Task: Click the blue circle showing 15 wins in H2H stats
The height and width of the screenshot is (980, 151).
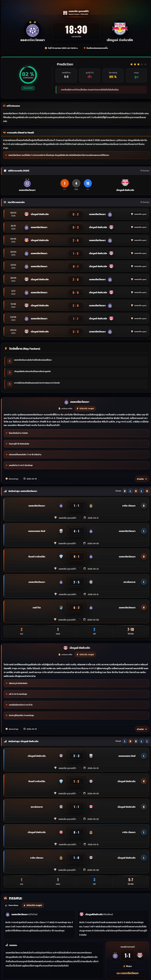Action: pos(88,183)
